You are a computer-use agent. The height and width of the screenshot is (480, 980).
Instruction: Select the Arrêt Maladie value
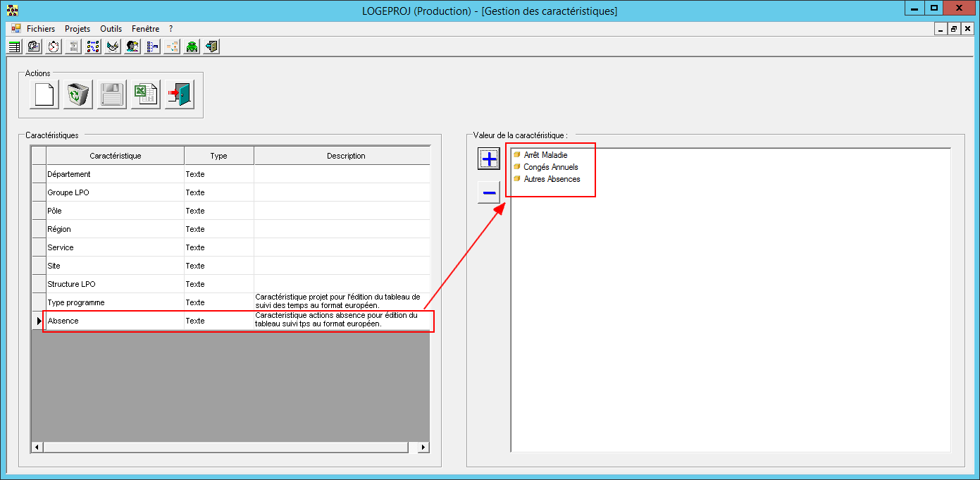click(545, 155)
